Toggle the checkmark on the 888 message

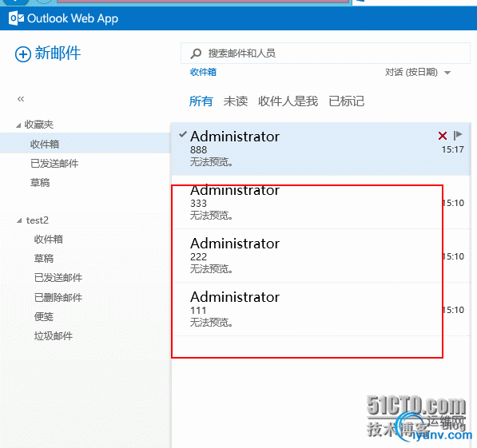tap(182, 134)
